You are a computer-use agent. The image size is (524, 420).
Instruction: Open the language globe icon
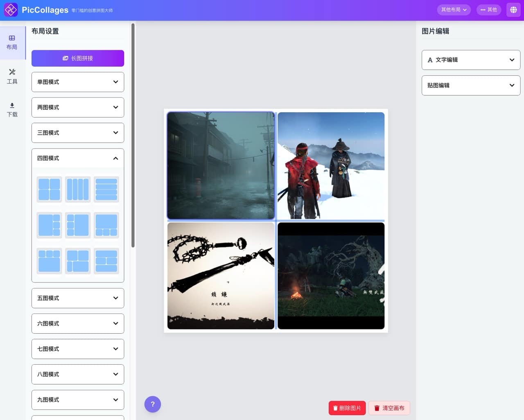tap(513, 9)
